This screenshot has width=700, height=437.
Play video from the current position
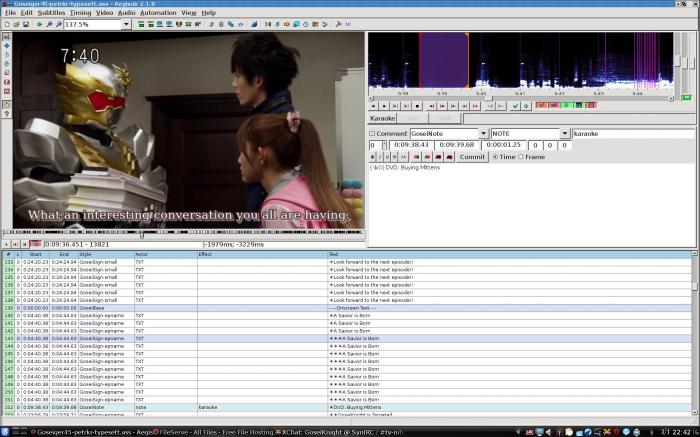(6, 244)
